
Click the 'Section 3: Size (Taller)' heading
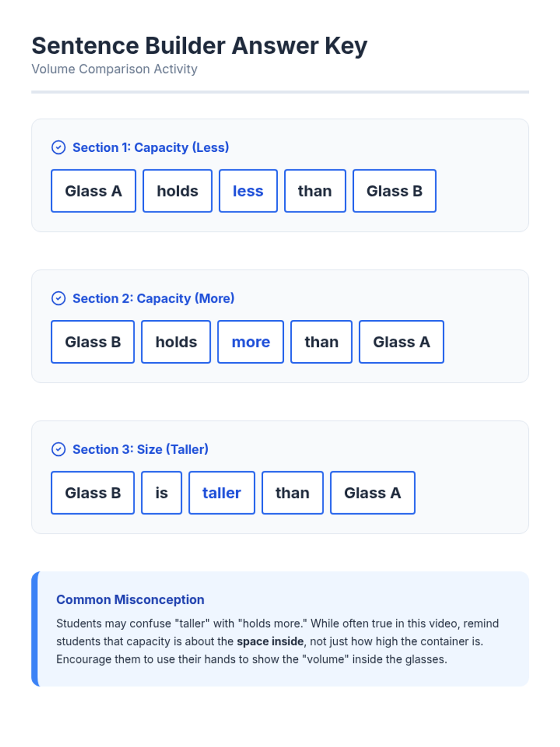point(140,449)
